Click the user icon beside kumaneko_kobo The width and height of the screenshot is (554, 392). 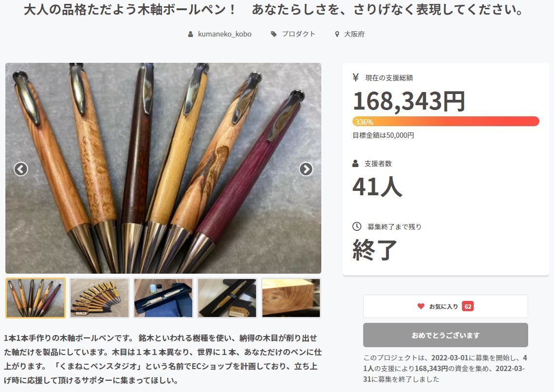point(190,34)
